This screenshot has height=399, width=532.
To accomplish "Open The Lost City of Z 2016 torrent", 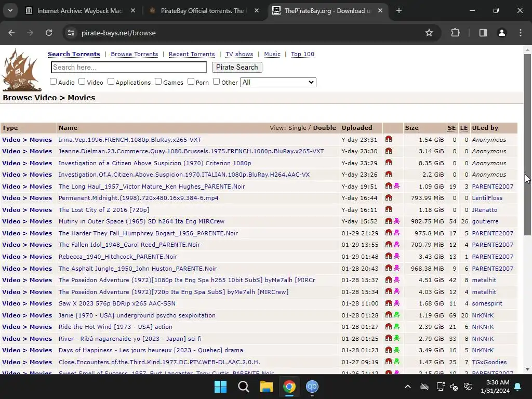I will tap(104, 210).
